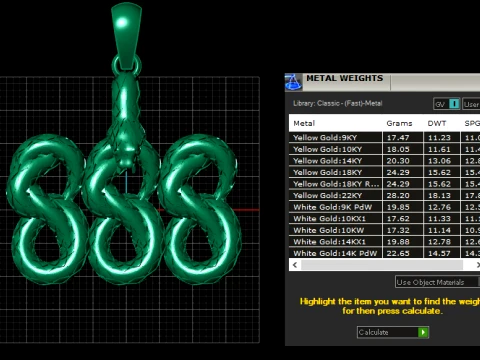Screen dimensions: 480x360
Task: Select the Yellow Gold:9KY row
Action: [x=384, y=138]
